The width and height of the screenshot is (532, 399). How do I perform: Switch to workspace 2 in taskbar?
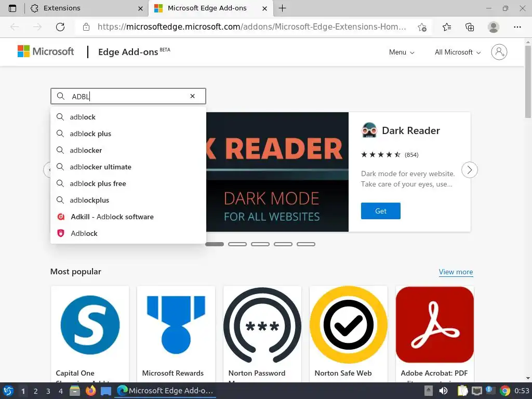click(x=36, y=391)
